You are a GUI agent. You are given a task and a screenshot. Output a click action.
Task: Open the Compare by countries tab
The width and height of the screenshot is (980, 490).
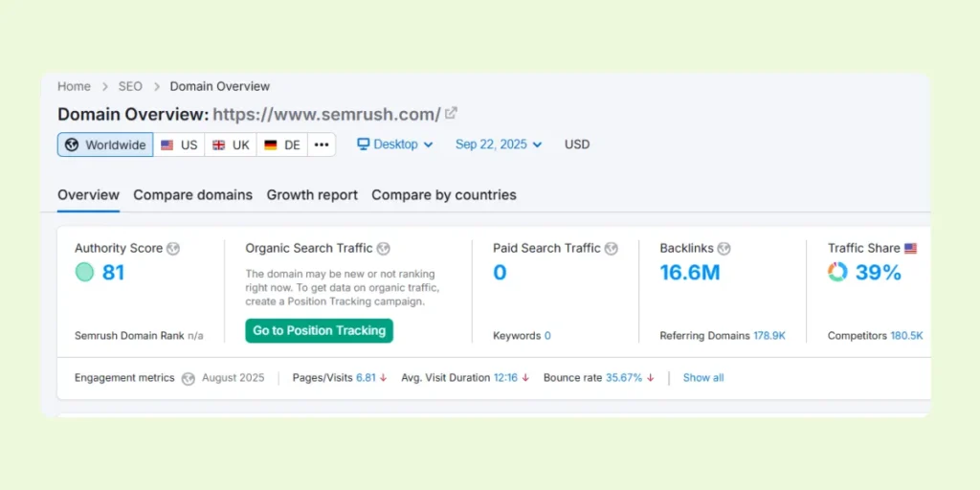444,195
